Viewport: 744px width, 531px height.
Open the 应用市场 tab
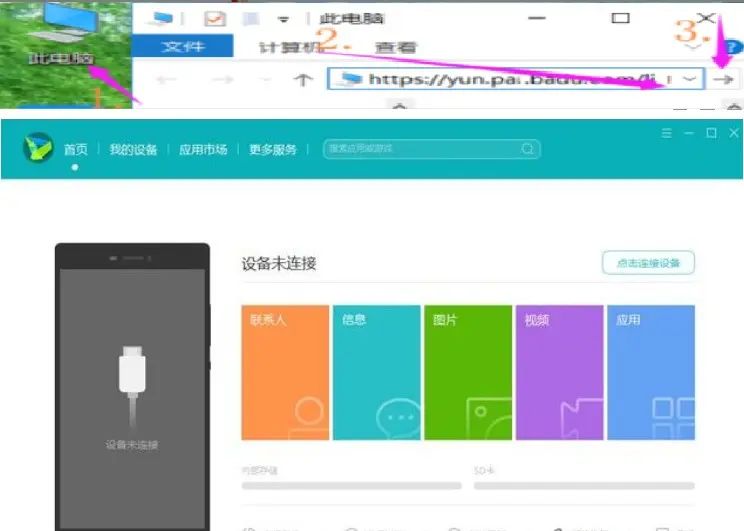pyautogui.click(x=203, y=149)
